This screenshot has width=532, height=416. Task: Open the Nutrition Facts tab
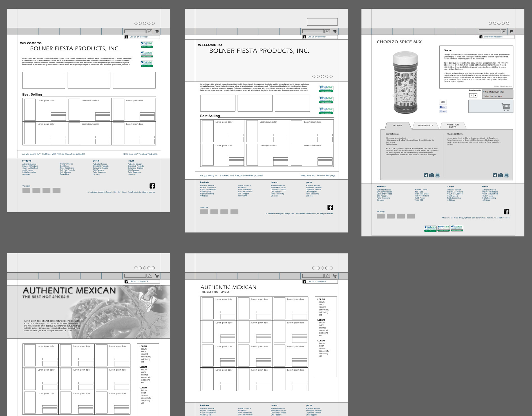click(x=453, y=126)
